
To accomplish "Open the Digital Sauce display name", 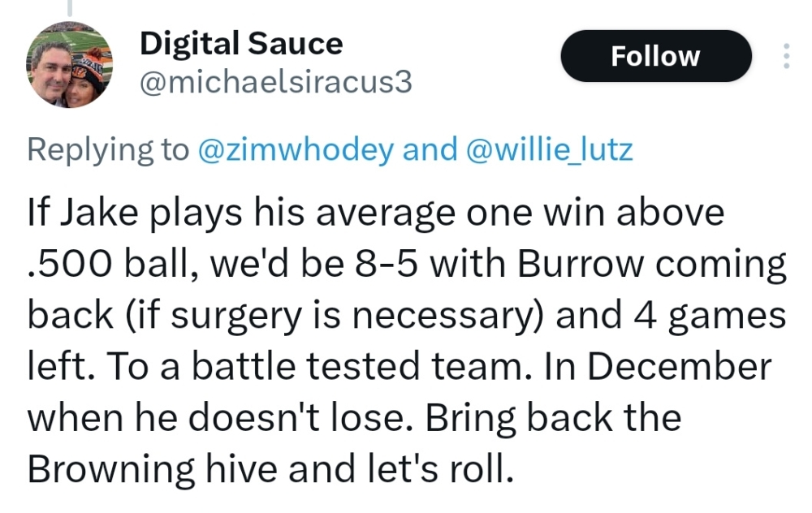I will coord(241,44).
